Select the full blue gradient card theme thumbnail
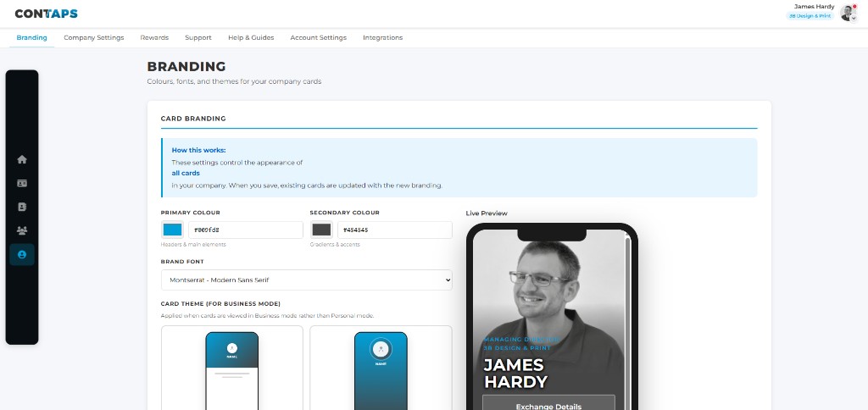 click(381, 368)
